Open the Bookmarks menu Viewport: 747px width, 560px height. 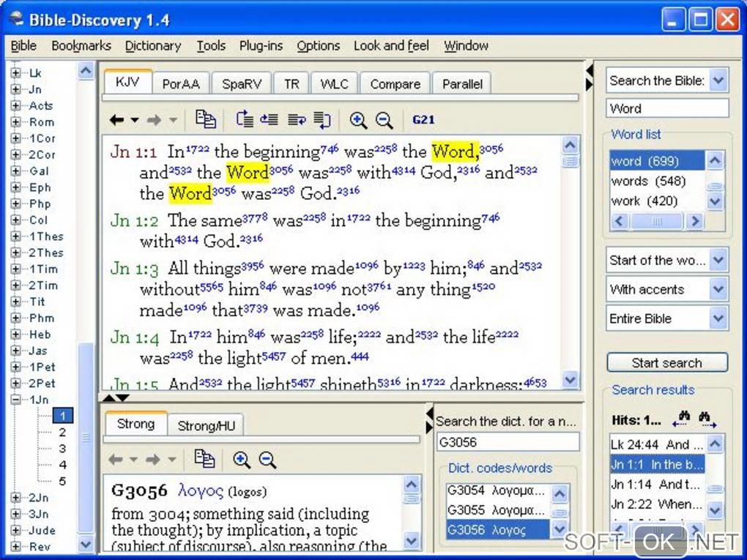(81, 45)
